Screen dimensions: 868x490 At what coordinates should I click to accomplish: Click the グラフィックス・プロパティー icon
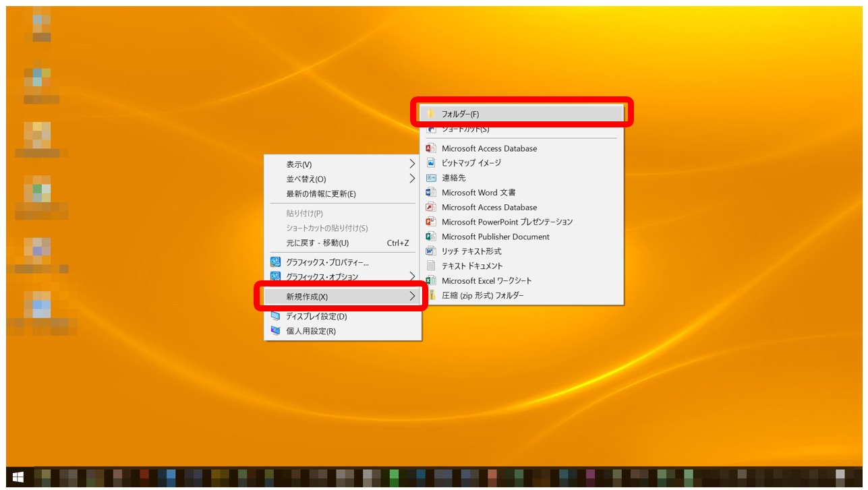tap(275, 262)
